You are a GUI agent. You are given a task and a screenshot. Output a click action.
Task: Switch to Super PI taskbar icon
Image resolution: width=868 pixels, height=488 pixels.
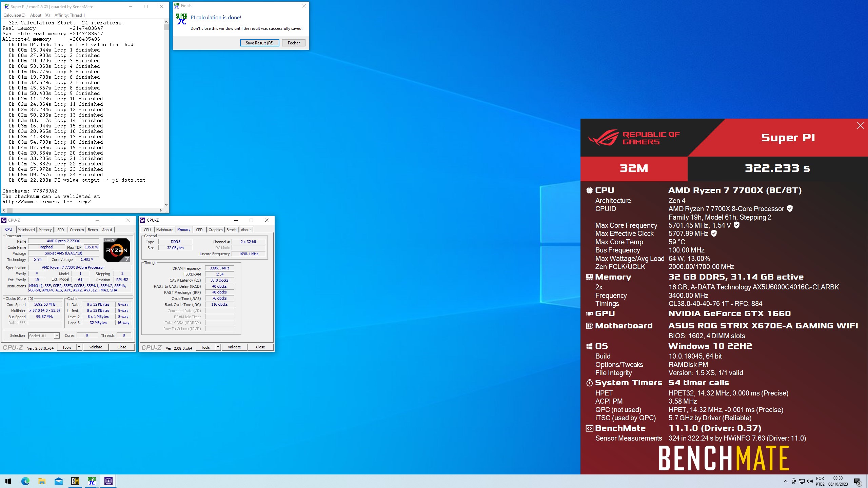pyautogui.click(x=92, y=481)
